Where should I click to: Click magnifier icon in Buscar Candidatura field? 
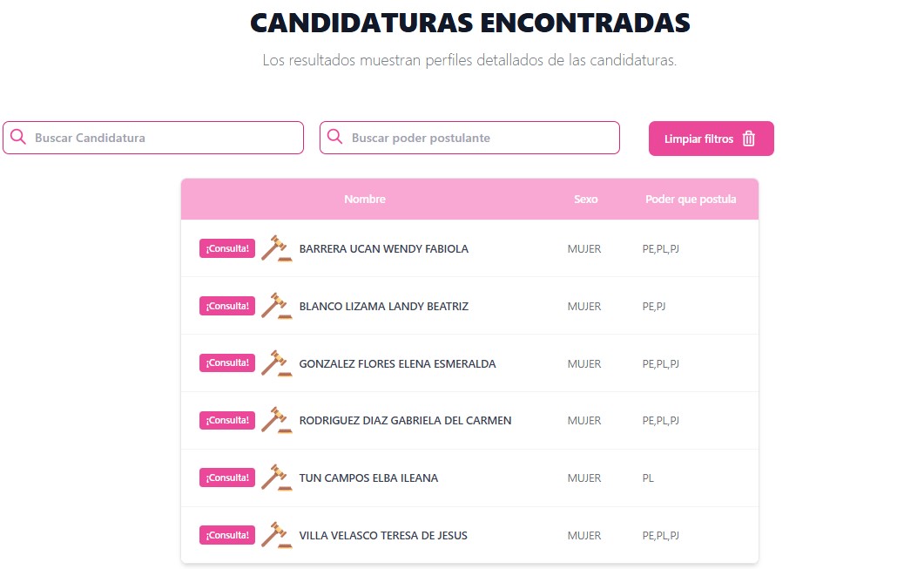18,138
